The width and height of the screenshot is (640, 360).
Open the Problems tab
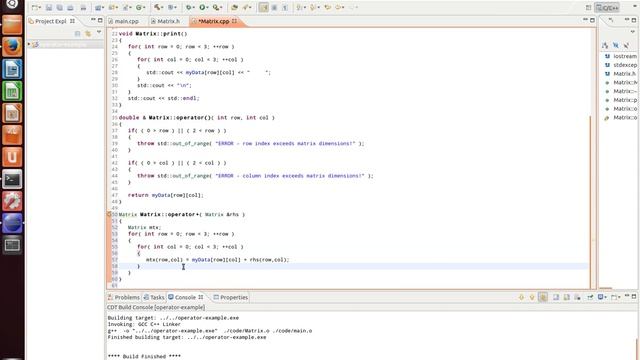(x=124, y=297)
